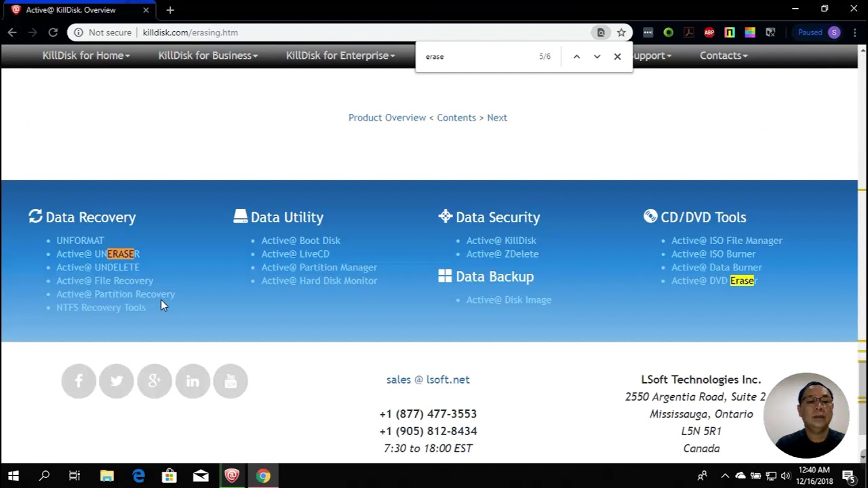
Task: Reload the current page
Action: pos(53,33)
